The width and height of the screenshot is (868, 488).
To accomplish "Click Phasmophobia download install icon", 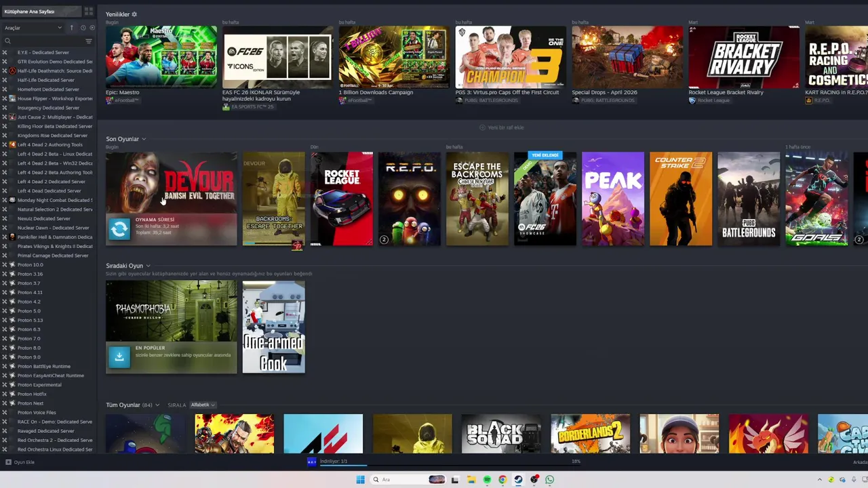I will point(119,357).
